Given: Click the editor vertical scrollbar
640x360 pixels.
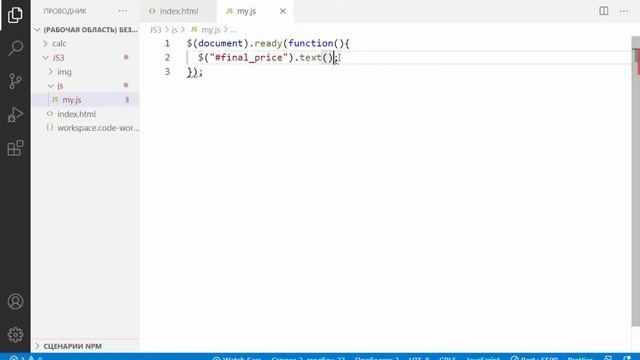Looking at the screenshot, I should tap(636, 182).
